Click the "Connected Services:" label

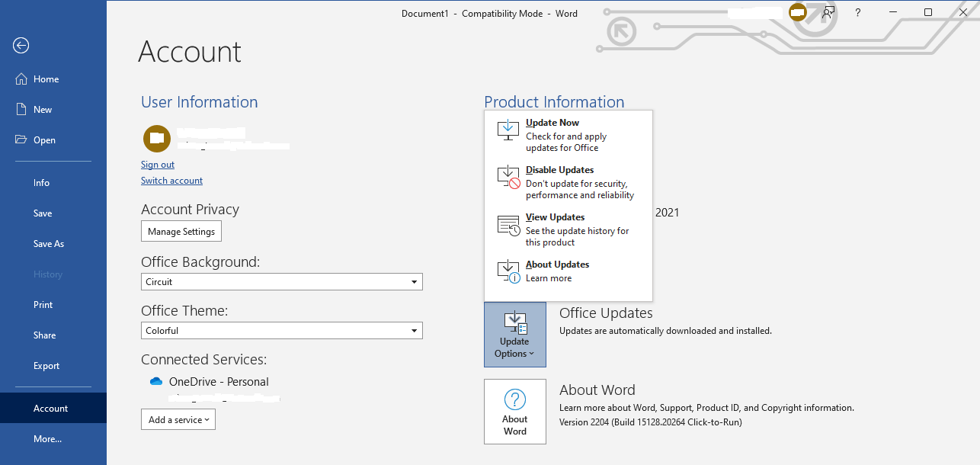pyautogui.click(x=204, y=360)
